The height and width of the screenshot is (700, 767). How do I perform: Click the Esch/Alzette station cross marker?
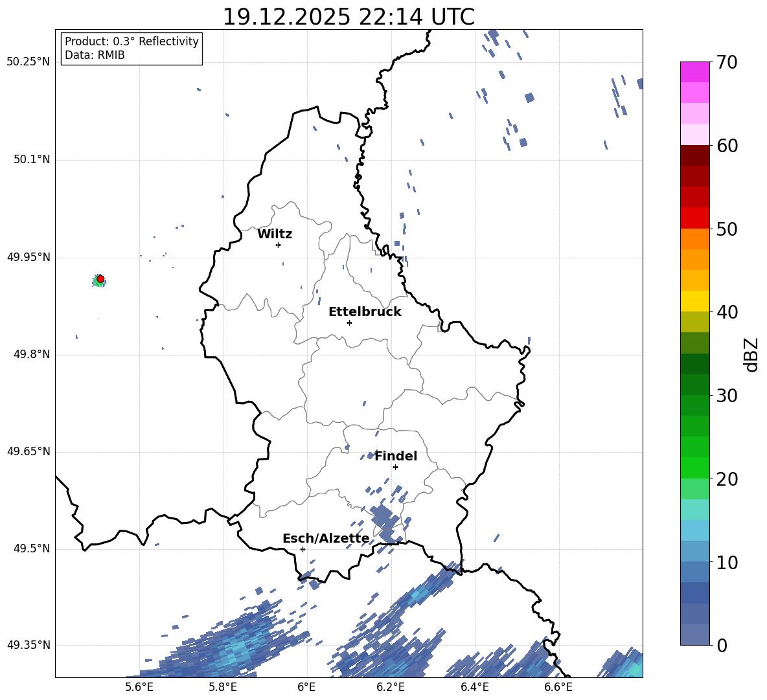click(303, 549)
